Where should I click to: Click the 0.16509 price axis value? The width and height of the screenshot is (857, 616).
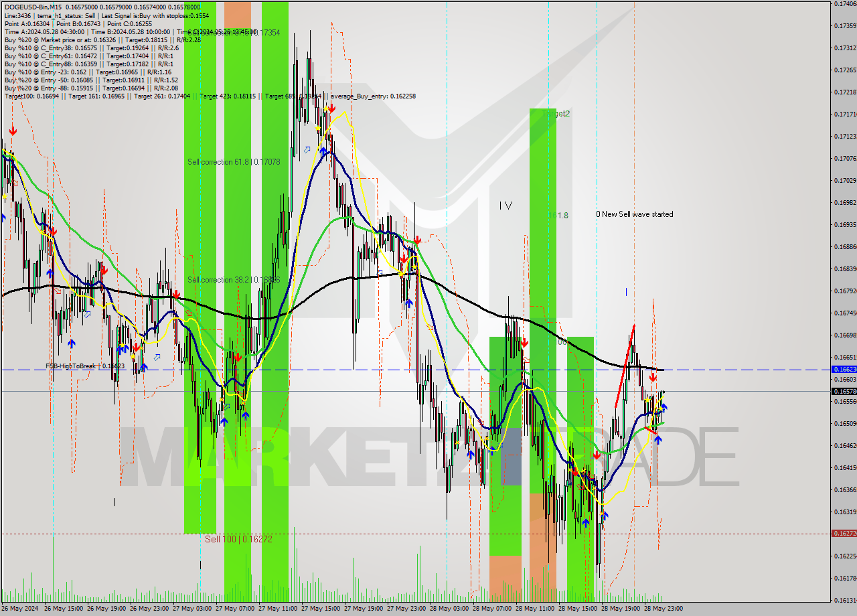tap(844, 423)
